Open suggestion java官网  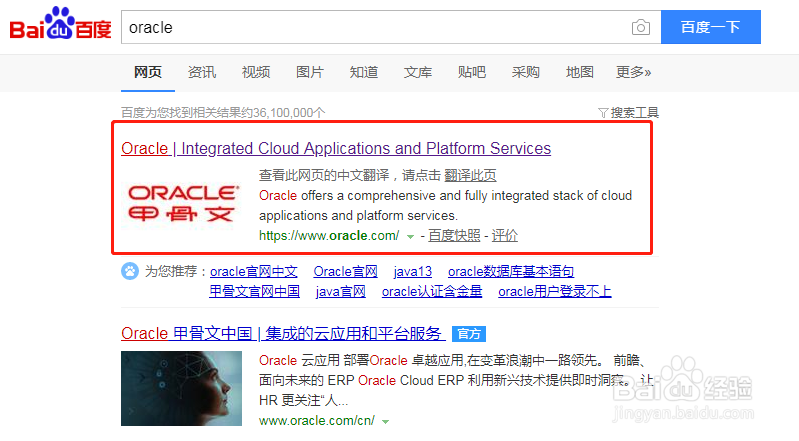341,292
